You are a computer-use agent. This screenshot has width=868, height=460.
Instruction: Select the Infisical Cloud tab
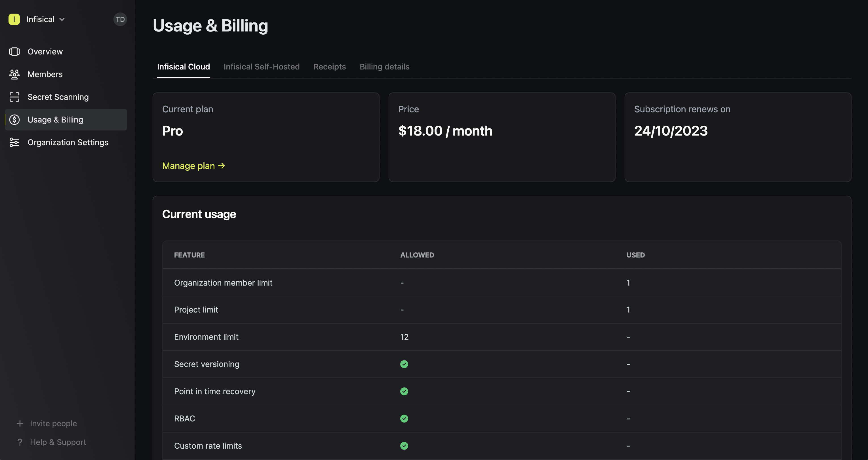pyautogui.click(x=183, y=67)
